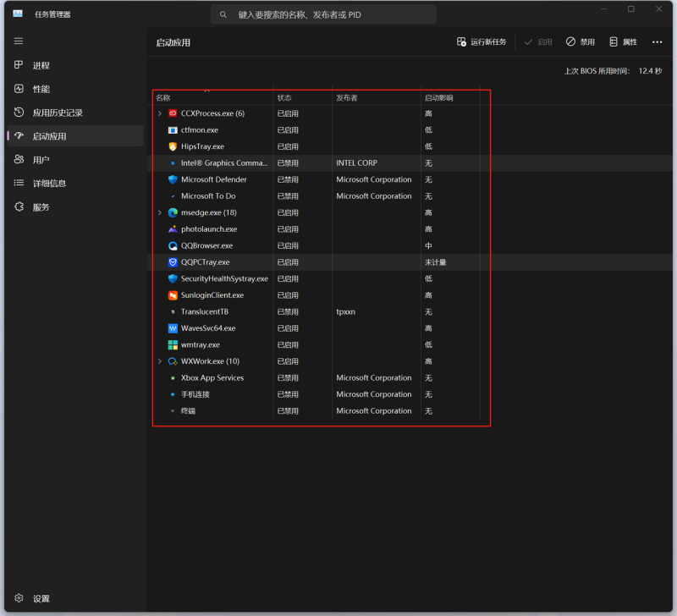The height and width of the screenshot is (616, 677).
Task: Click the CCXProcess.exe Creative Cloud icon
Action: 173,113
